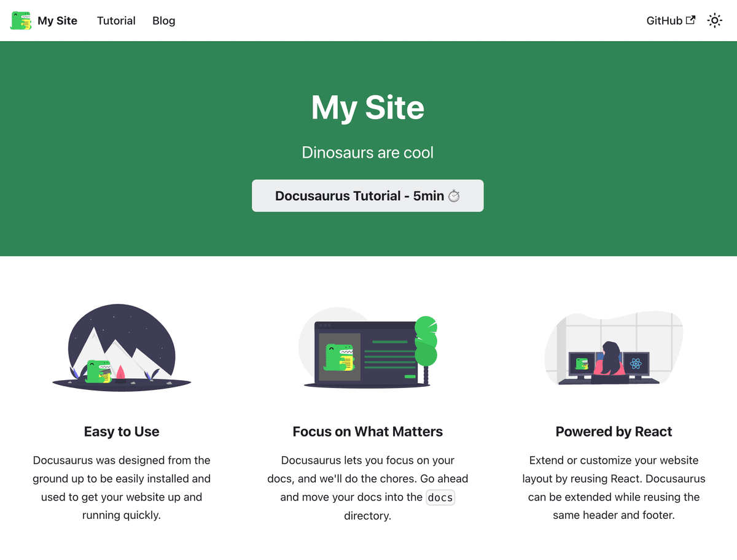This screenshot has width=737, height=560.
Task: Click the inline docs code label
Action: click(x=440, y=497)
